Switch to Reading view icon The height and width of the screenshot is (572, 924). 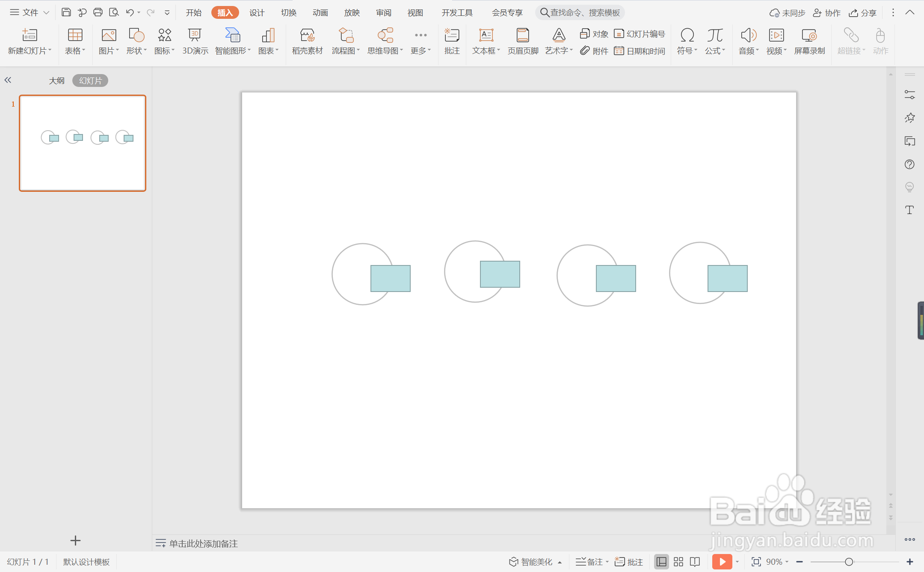click(x=695, y=562)
